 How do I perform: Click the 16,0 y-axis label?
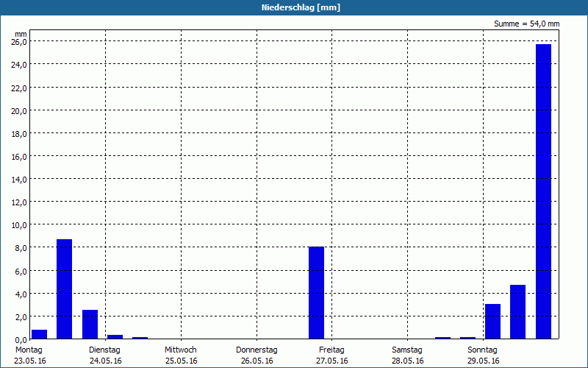tap(19, 157)
